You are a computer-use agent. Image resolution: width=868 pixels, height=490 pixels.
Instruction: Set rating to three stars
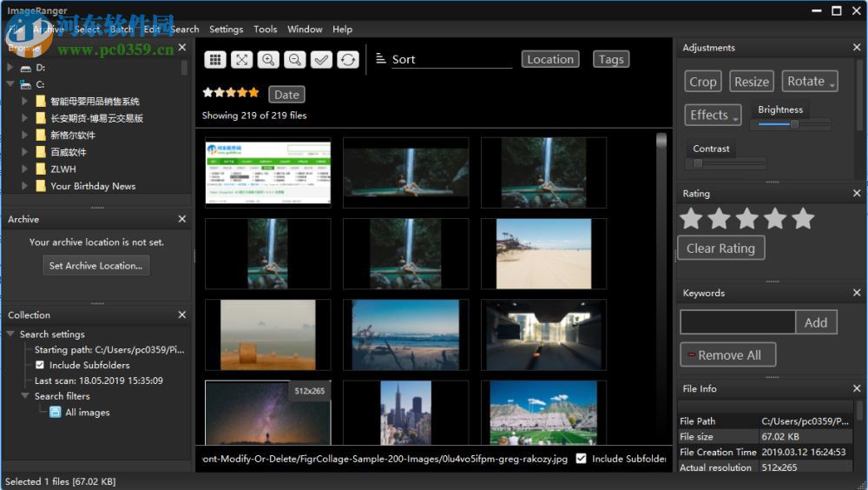747,218
